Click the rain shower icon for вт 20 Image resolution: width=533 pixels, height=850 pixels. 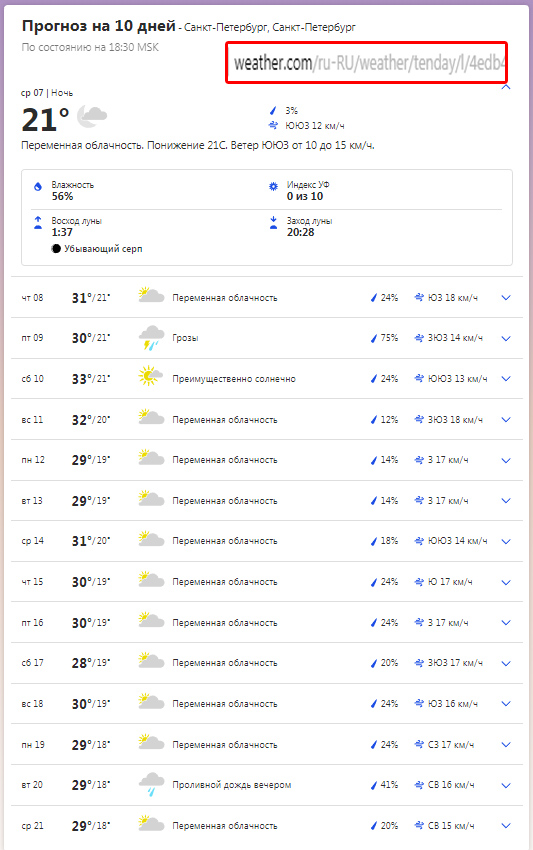(151, 784)
